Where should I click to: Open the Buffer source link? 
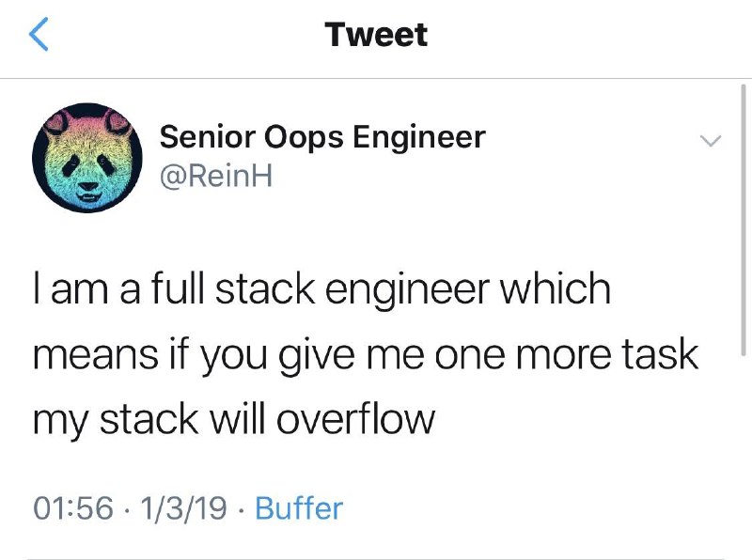299,508
